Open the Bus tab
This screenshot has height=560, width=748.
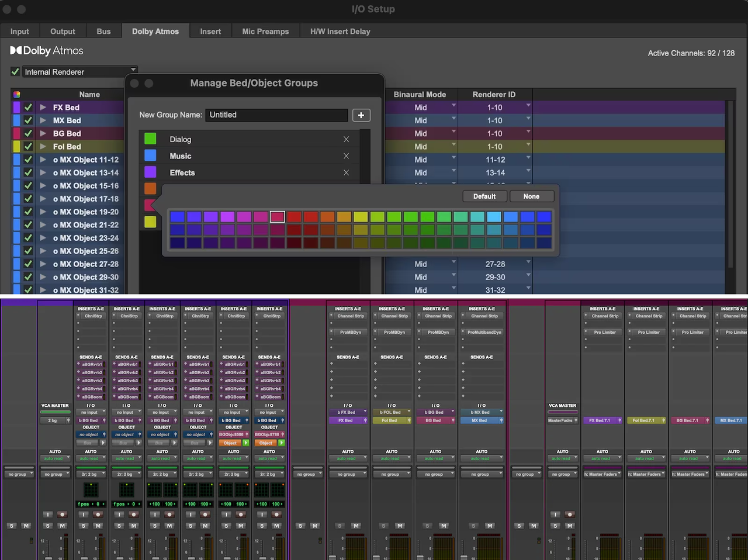pos(103,32)
